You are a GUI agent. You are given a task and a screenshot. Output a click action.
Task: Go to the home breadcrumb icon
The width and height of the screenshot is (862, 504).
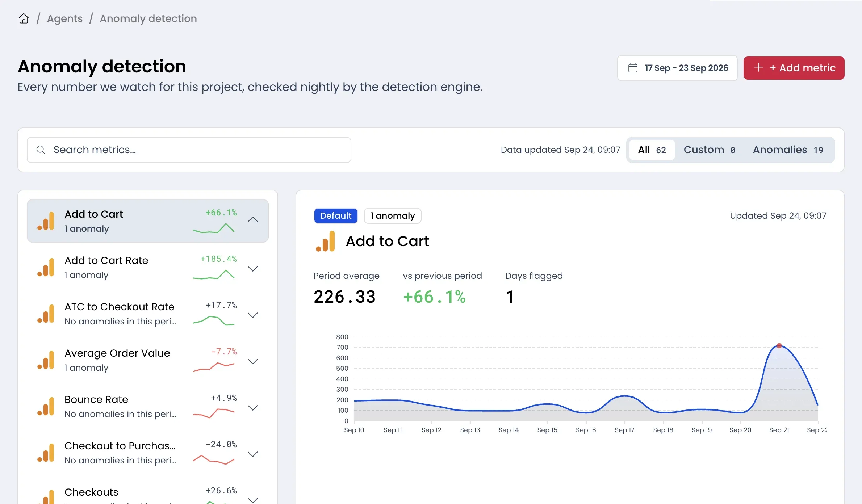pyautogui.click(x=24, y=18)
